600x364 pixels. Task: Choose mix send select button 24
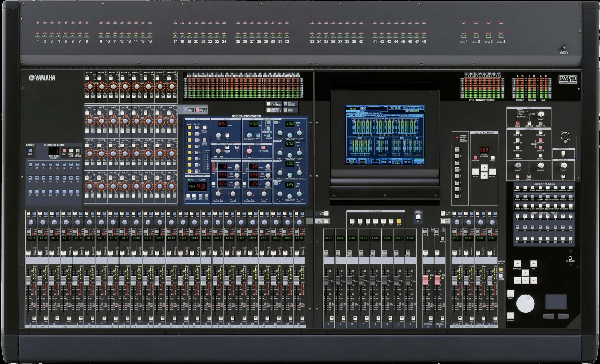[78, 192]
